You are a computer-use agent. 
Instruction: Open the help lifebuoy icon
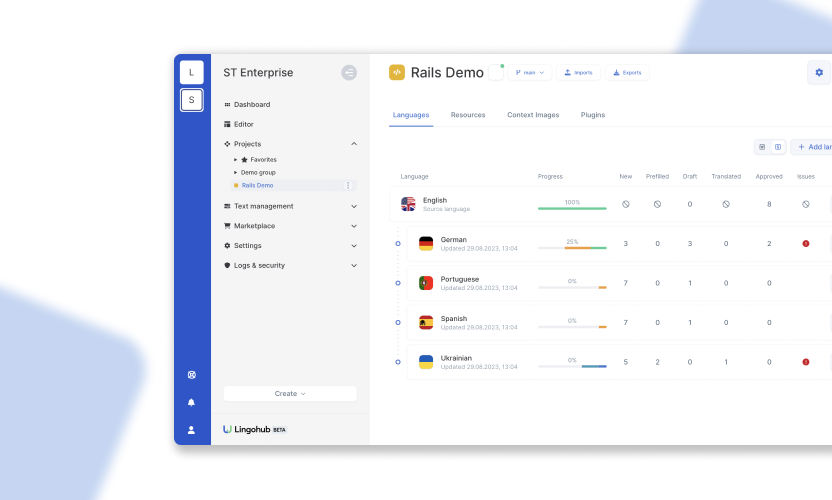(x=192, y=375)
